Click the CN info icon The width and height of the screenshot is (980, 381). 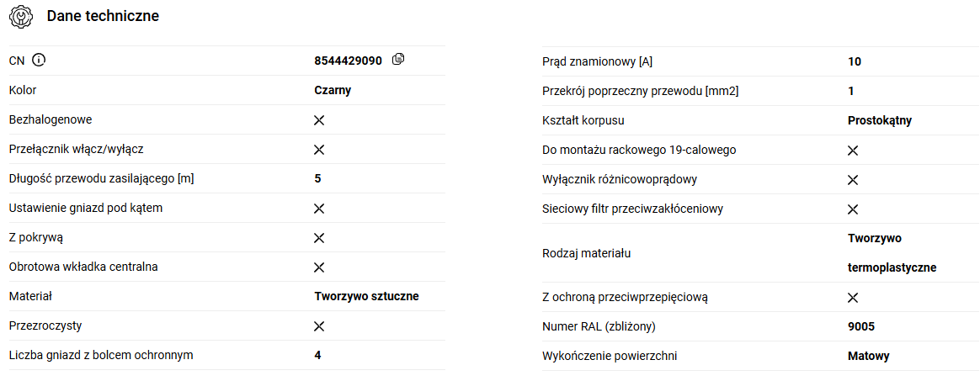pyautogui.click(x=38, y=61)
